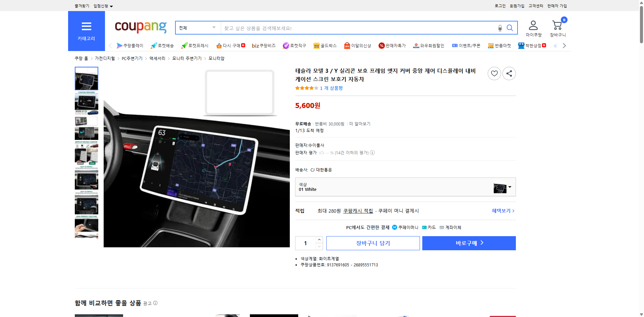644x317 pixels.
Task: Expand the 입점신청 chevron menu
Action: (112, 6)
